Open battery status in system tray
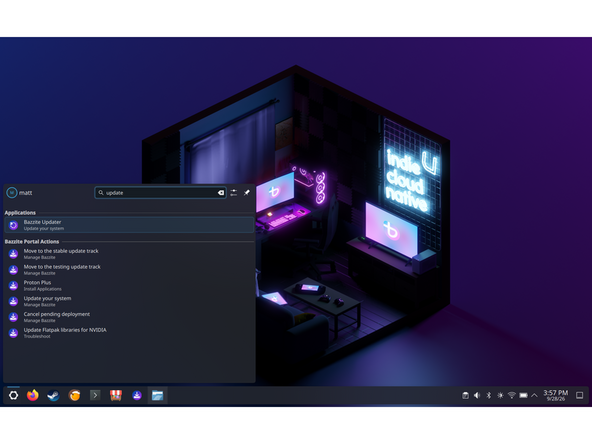Viewport: 592px width, 444px height. 523,395
